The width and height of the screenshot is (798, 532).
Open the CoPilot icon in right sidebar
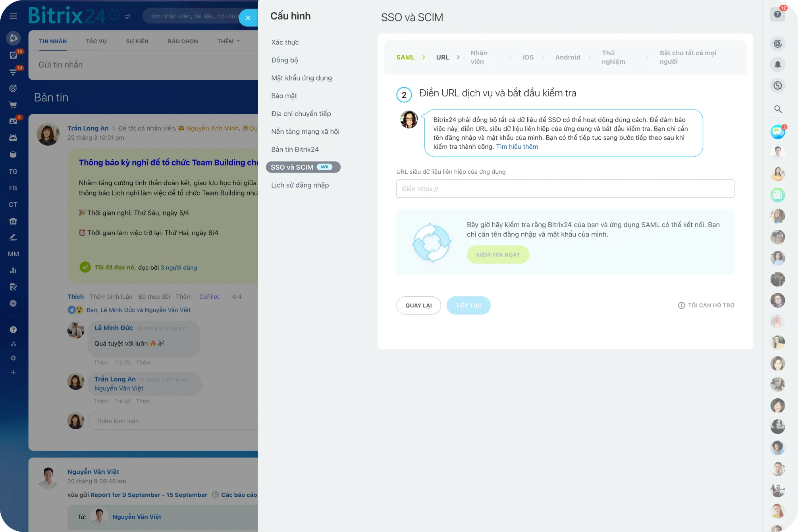click(x=777, y=44)
